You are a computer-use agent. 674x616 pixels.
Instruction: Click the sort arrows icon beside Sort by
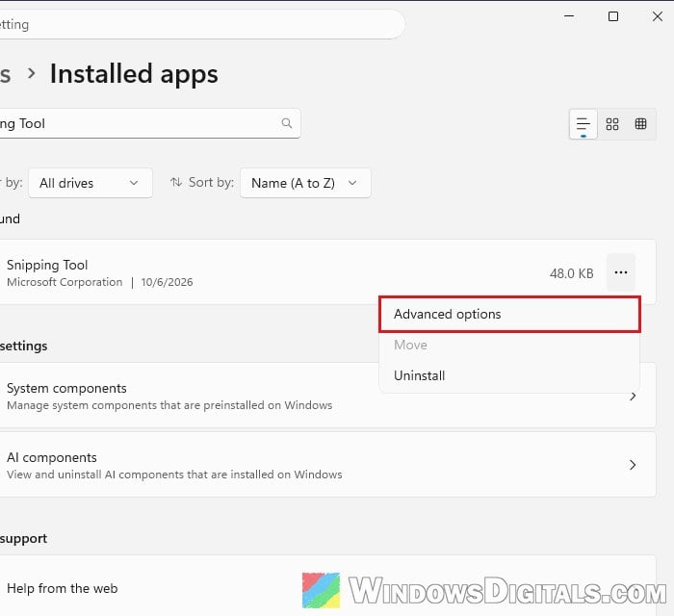coord(176,182)
